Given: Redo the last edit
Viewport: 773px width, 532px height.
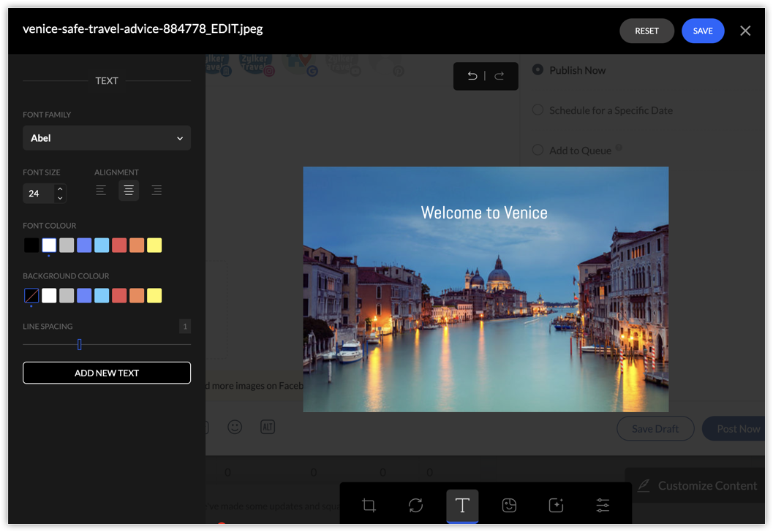Looking at the screenshot, I should pos(499,76).
